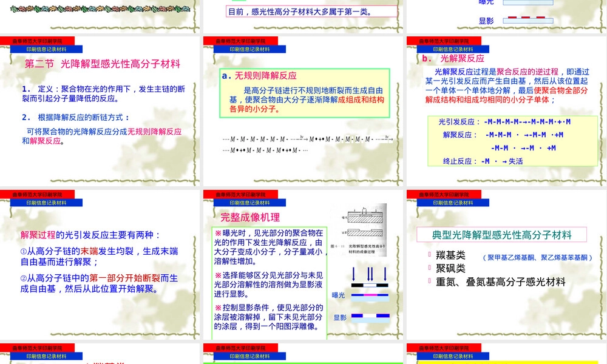Screen dimensions: 607x364
Task: Click the equation line -M-M· → -M· +M
Action: click(523, 148)
